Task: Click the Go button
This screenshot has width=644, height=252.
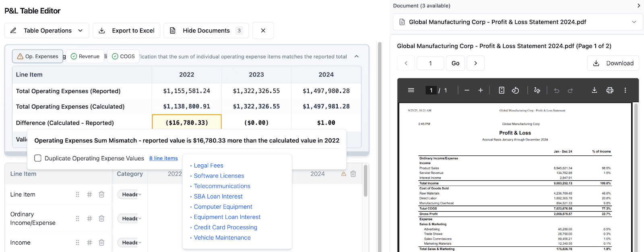Action: 455,63
